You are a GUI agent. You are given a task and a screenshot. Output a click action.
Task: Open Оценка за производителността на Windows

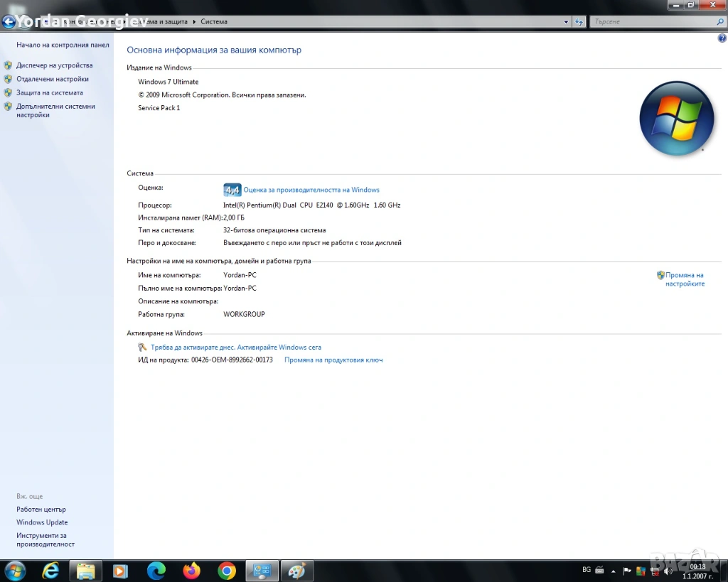[x=311, y=190]
